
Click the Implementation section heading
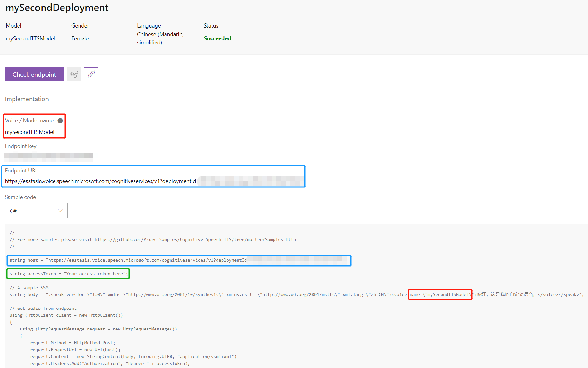(27, 99)
